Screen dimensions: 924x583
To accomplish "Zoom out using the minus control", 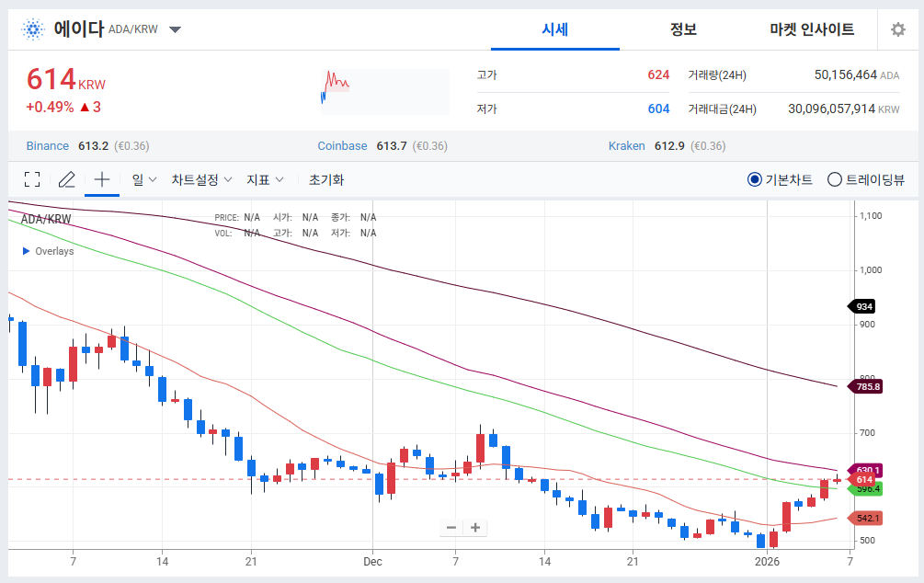I will click(451, 527).
